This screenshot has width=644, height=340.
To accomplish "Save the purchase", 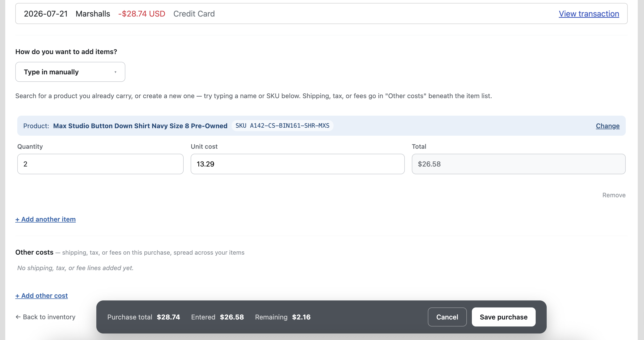I will 504,317.
